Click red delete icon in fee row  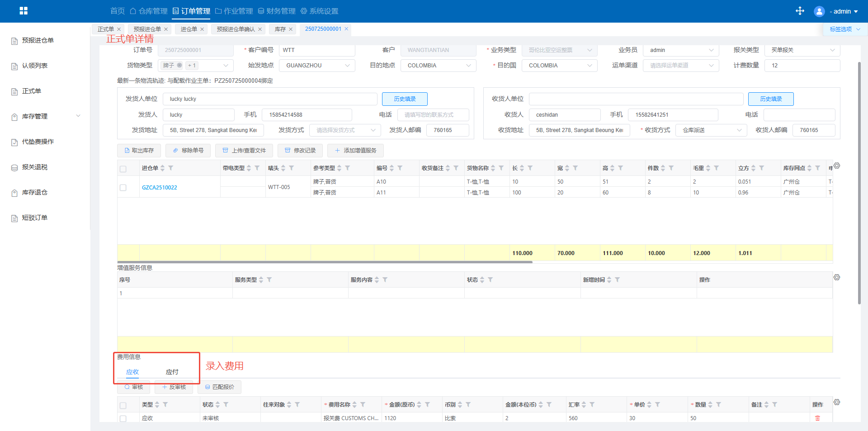tap(817, 418)
